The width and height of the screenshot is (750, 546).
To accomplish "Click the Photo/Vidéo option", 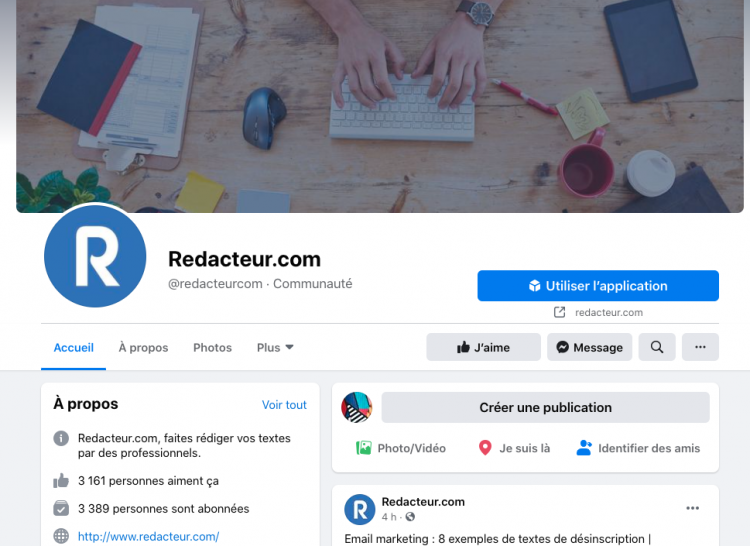I will point(401,448).
